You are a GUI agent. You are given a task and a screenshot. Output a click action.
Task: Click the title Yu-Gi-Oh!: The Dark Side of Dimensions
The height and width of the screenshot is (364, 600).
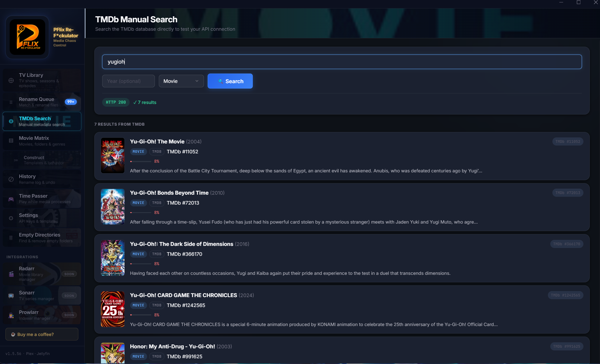pos(182,244)
